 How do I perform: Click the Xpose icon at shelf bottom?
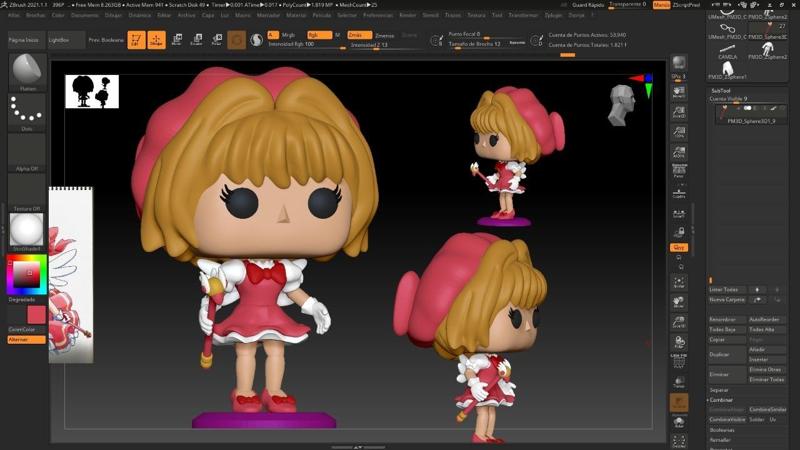(679, 441)
